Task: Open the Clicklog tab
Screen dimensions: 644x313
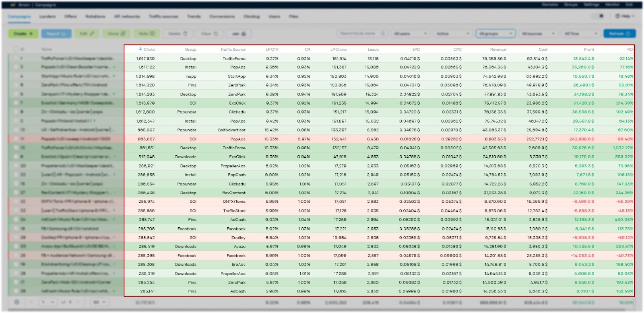Action: tap(252, 16)
